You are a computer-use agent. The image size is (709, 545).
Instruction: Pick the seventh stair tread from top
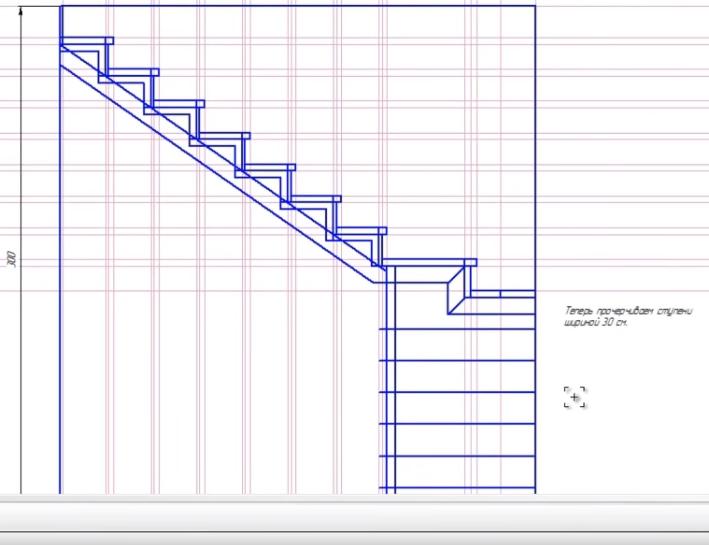pyautogui.click(x=360, y=231)
